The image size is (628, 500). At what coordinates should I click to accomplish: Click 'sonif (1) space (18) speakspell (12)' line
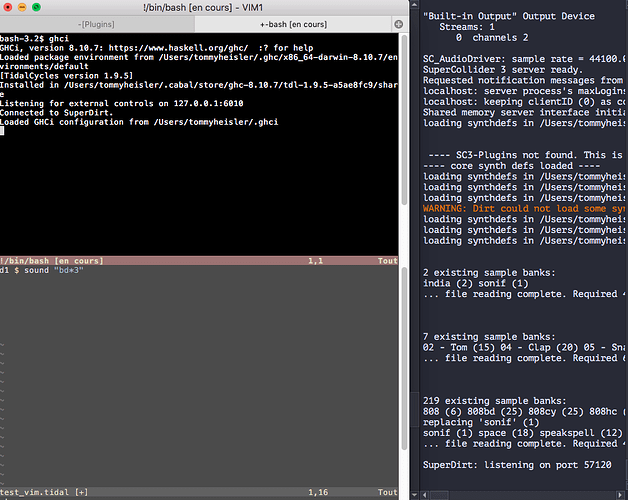(523, 433)
